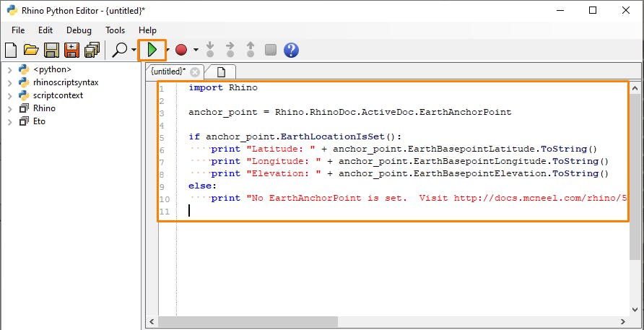Image resolution: width=644 pixels, height=330 pixels.
Task: Click the Step Into debug arrow
Action: [210, 49]
